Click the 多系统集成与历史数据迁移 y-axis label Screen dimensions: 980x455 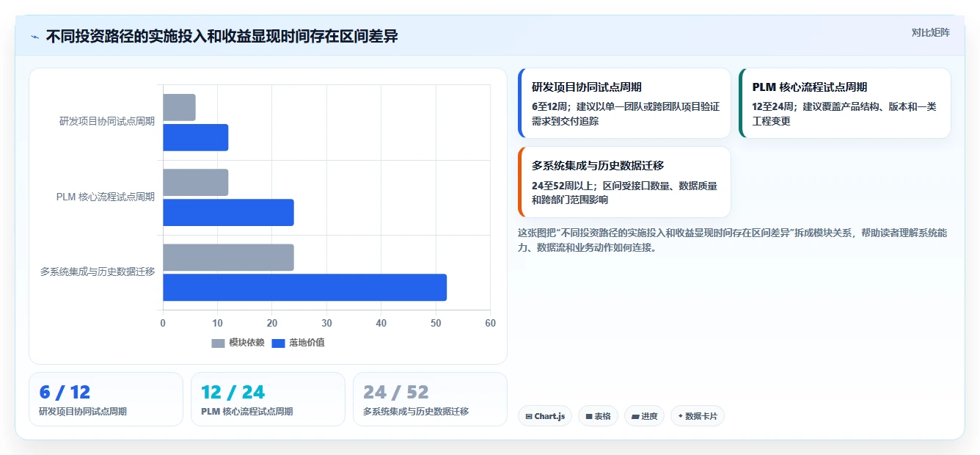98,272
